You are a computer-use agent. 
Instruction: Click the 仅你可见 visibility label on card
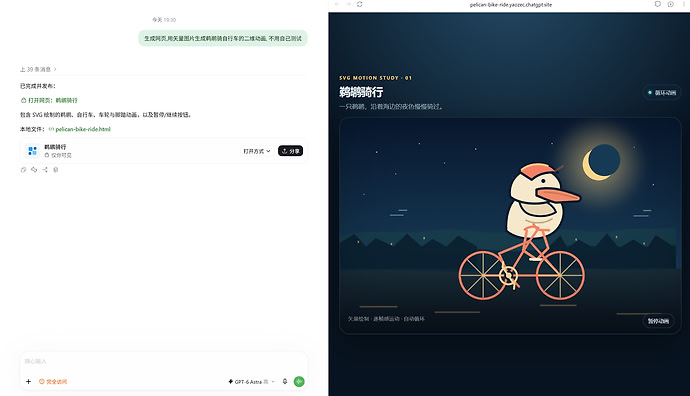click(x=58, y=155)
